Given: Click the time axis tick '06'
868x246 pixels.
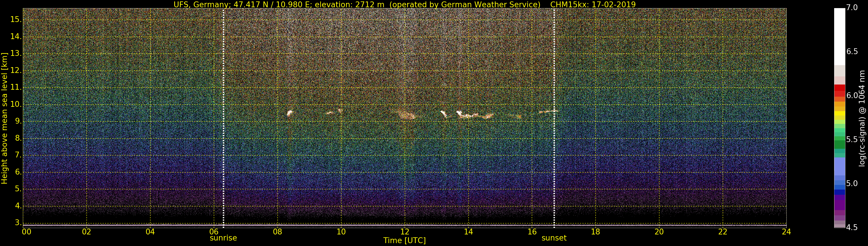Looking at the screenshot, I should coord(214,232).
